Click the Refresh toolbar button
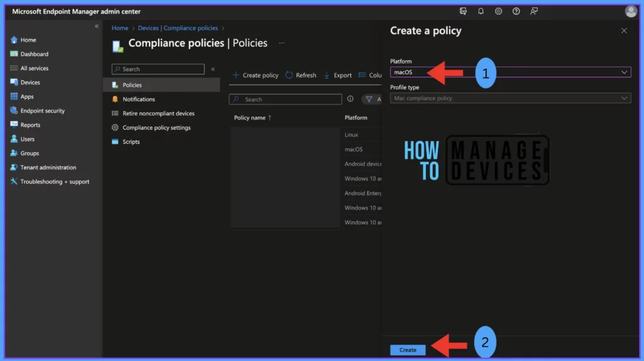The image size is (644, 361). [x=301, y=75]
